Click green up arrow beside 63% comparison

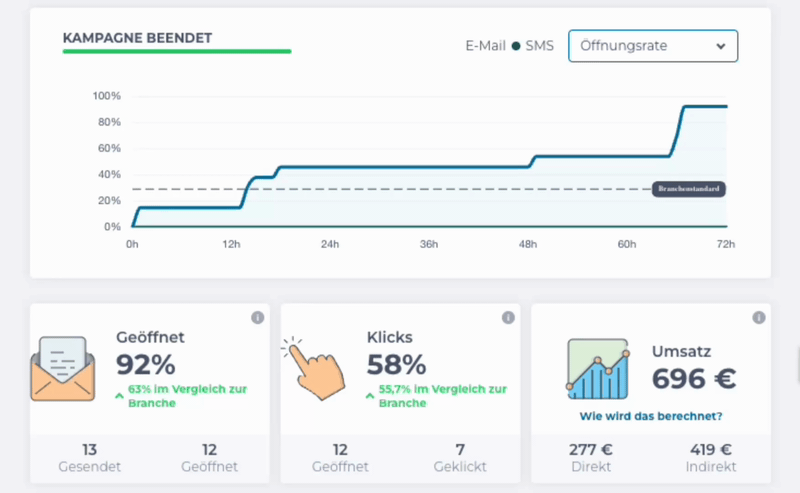pos(120,396)
